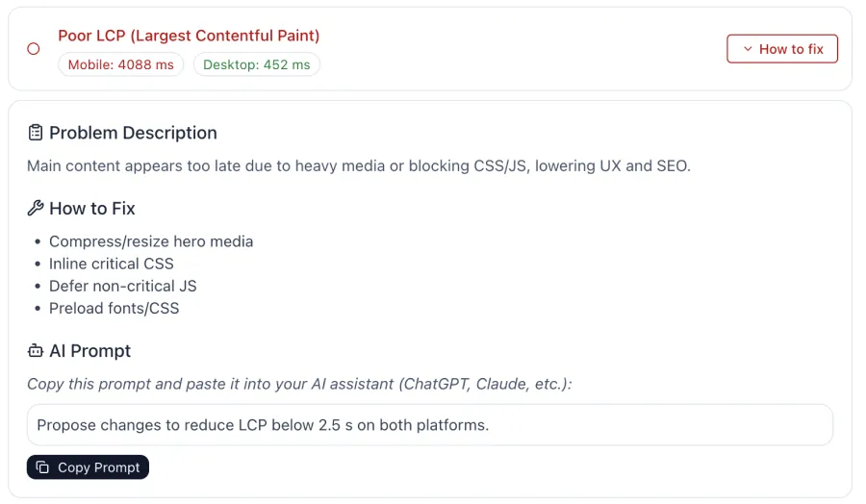Click the How to Fix section heading

91,209
